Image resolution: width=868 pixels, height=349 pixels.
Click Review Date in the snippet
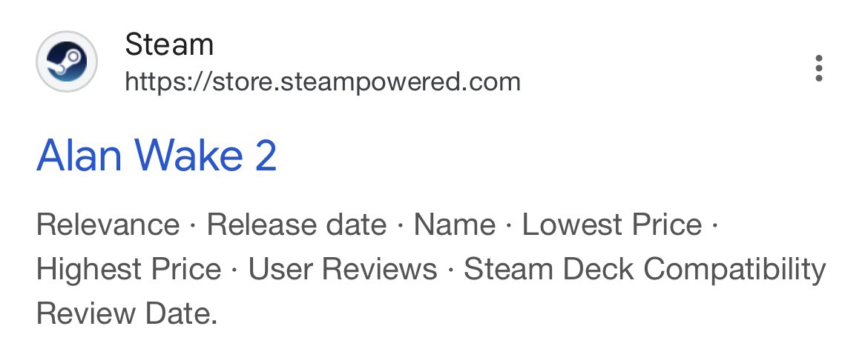(126, 314)
